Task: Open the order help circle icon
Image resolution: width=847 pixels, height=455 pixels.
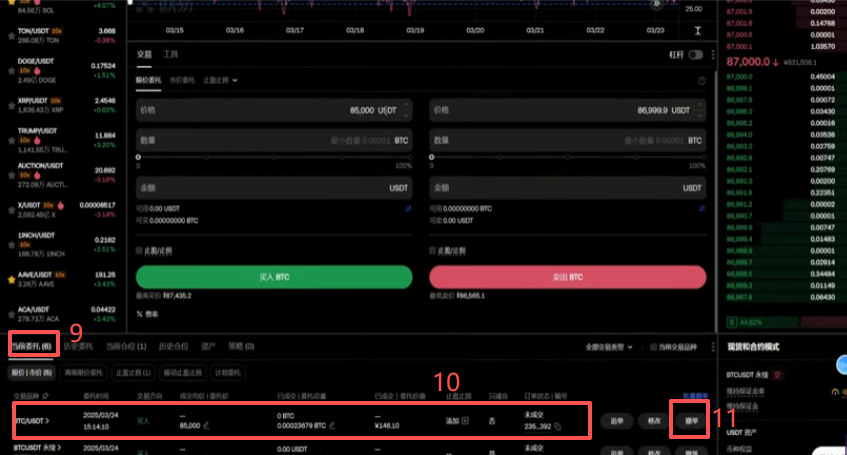Action: pyautogui.click(x=702, y=81)
